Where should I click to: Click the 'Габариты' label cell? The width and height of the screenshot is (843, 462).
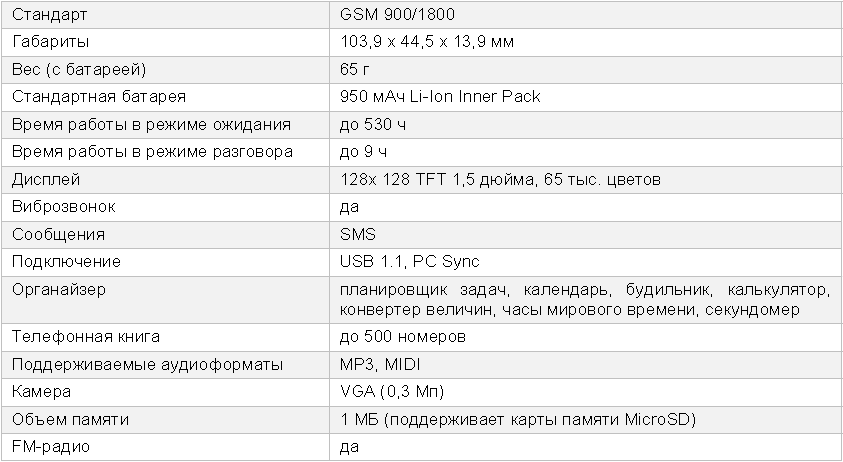coord(165,42)
